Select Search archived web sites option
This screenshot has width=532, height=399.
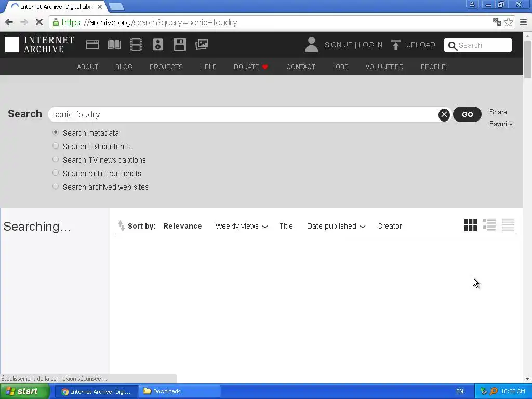(x=56, y=187)
